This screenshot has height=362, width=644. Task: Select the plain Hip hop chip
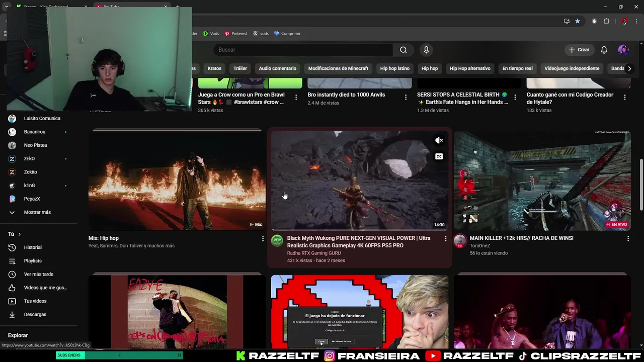coord(430,68)
